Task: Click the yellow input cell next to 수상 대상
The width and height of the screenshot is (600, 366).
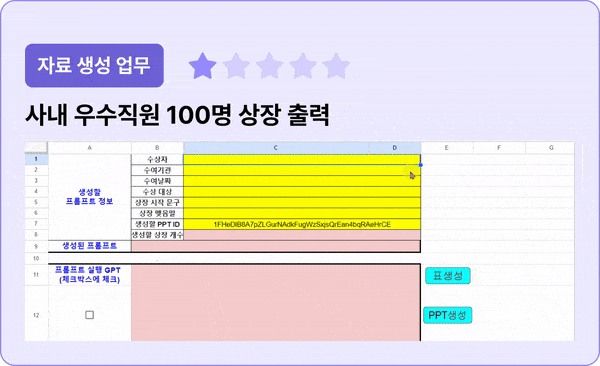Action: [302, 192]
